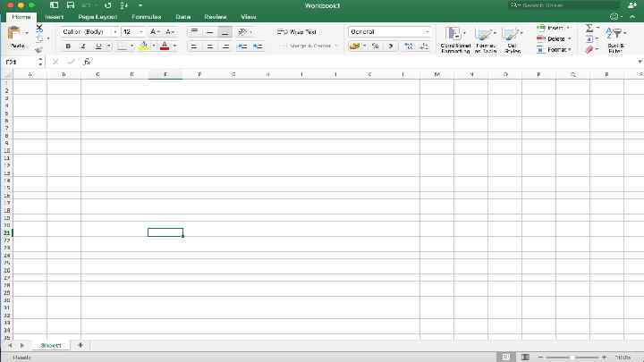644x362 pixels.
Task: Open the Share workbook icon
Action: click(632, 5)
